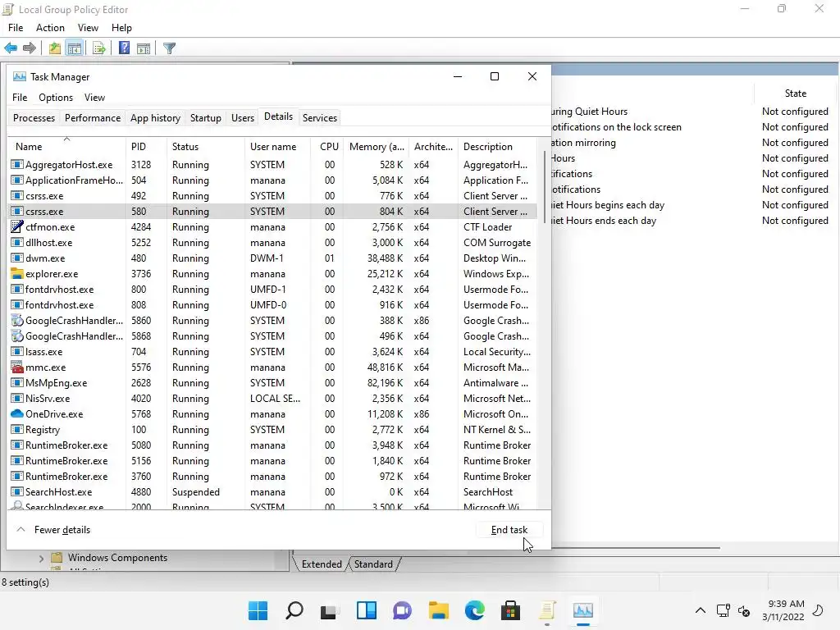The height and width of the screenshot is (630, 840).
Task: Select the Standard view tab
Action: pyautogui.click(x=373, y=564)
